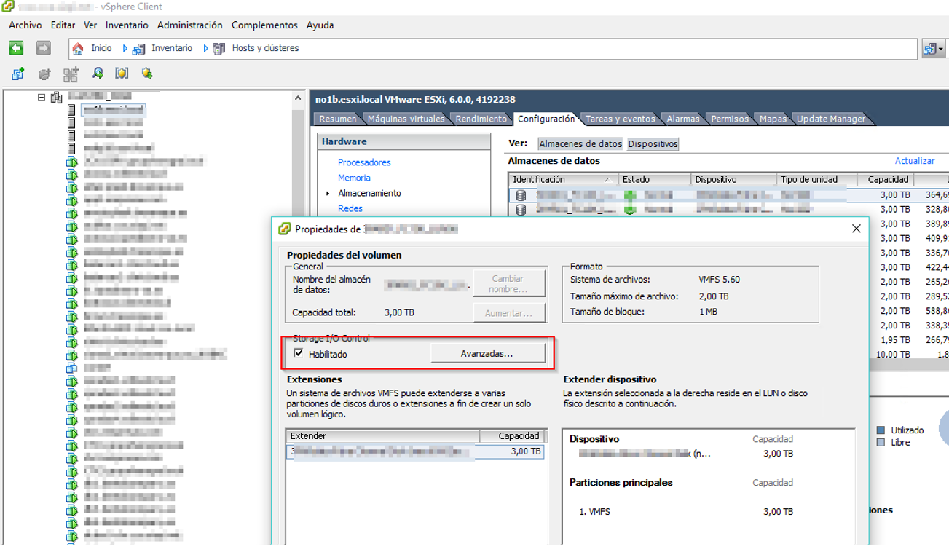
Task: Click the first datastore row's disk icon
Action: 520,195
